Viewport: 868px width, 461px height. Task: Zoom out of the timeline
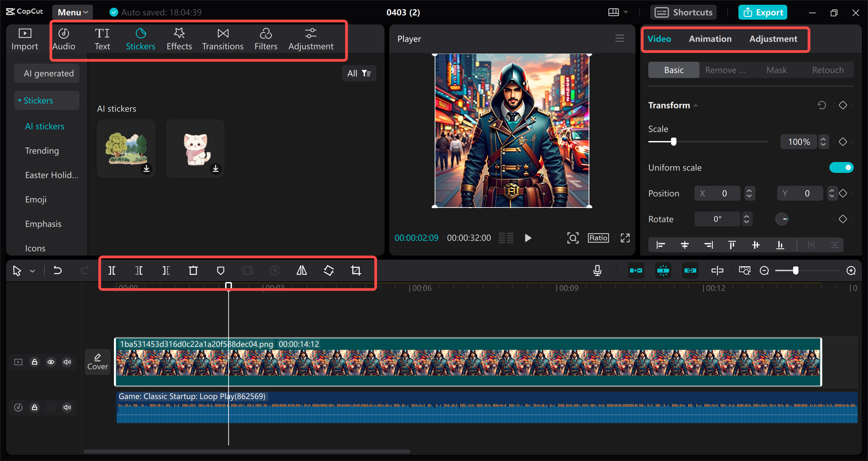[765, 270]
